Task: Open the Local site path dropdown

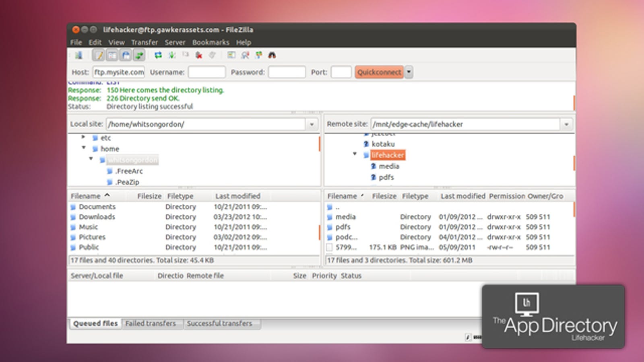Action: coord(312,124)
